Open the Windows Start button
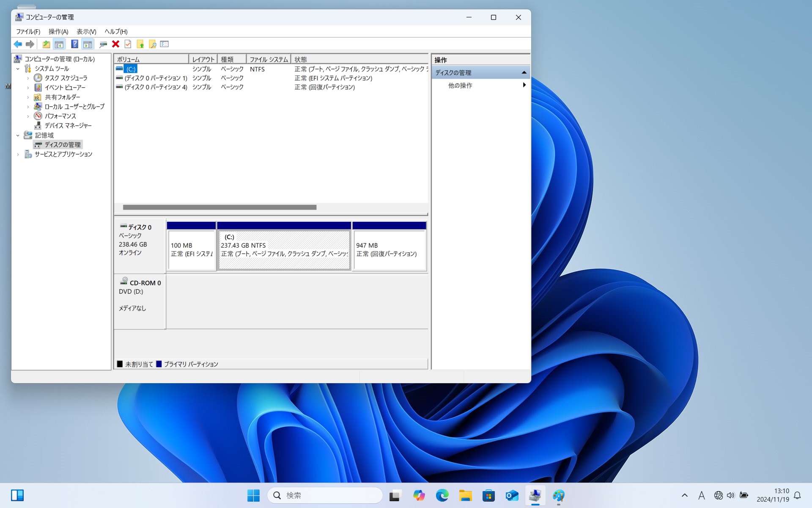The width and height of the screenshot is (812, 508). pos(253,495)
